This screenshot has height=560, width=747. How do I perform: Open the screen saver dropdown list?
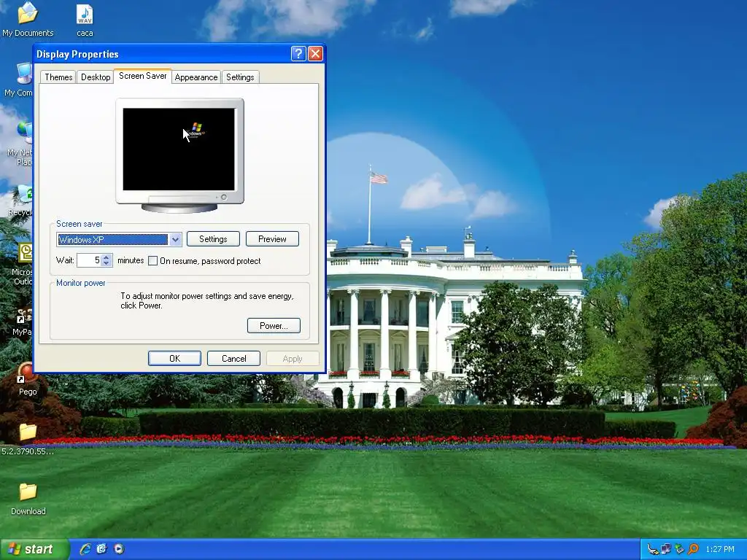click(175, 239)
